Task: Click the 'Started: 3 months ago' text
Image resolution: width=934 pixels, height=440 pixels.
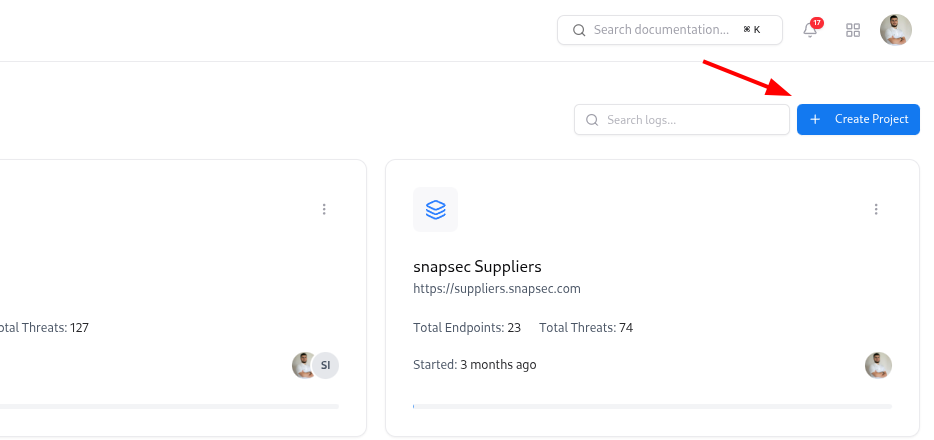Action: pyautogui.click(x=475, y=364)
